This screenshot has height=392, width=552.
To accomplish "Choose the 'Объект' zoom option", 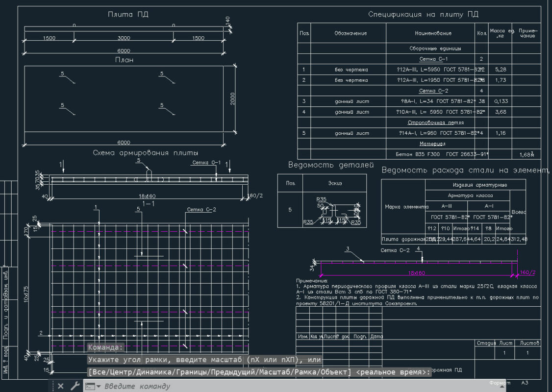I will coord(334,372).
